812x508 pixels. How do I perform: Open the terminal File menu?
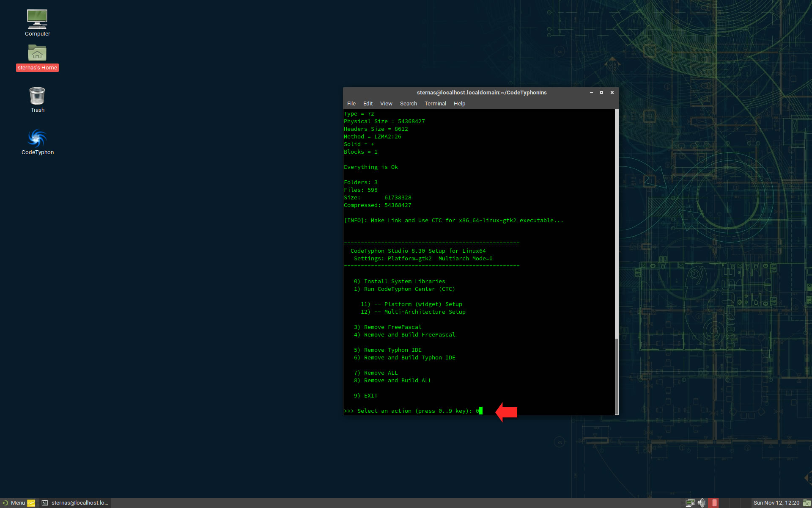(351, 104)
